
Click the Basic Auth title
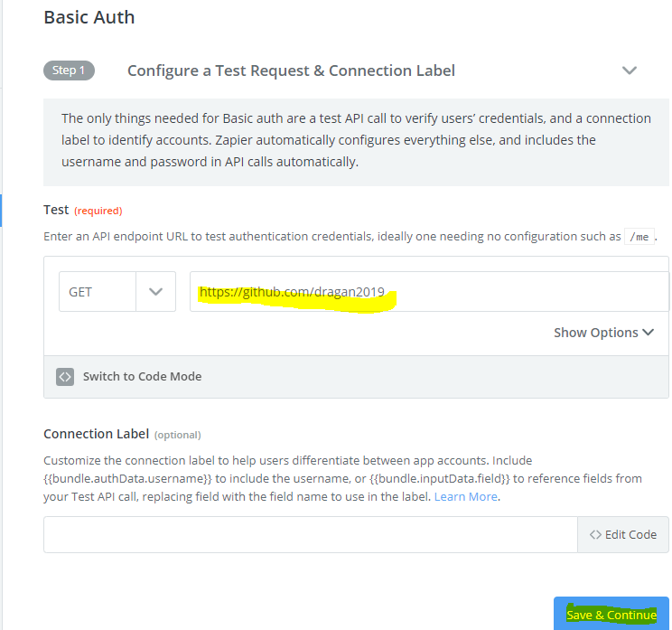pyautogui.click(x=89, y=17)
